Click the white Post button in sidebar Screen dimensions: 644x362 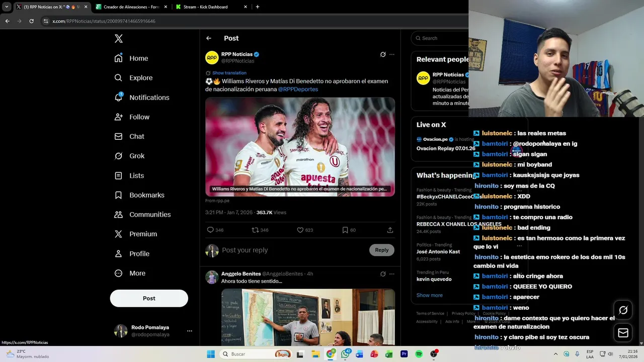coord(149,298)
